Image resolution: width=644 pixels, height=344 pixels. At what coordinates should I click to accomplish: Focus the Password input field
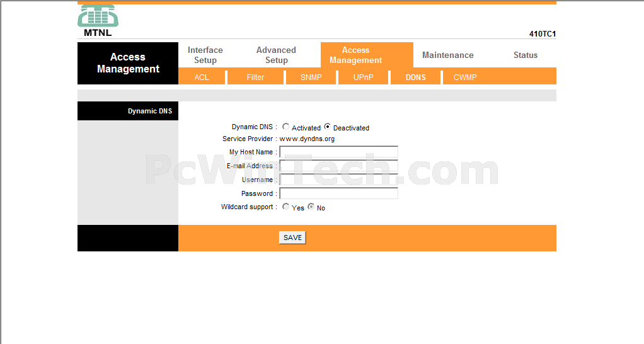pos(338,193)
